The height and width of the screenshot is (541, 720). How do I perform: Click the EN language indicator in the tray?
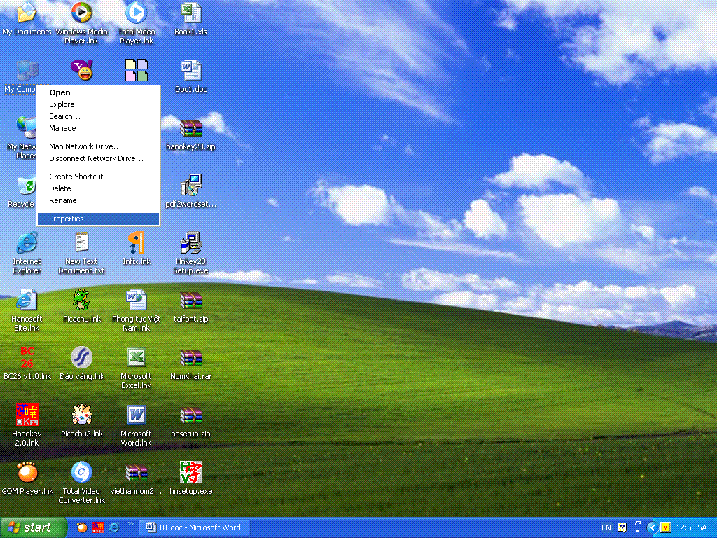click(x=606, y=528)
